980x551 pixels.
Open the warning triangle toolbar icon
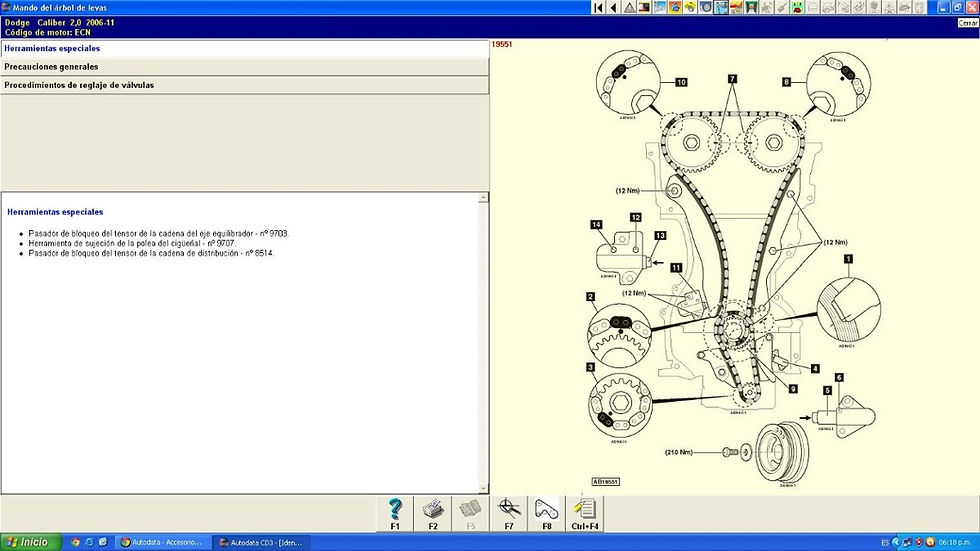tap(629, 7)
